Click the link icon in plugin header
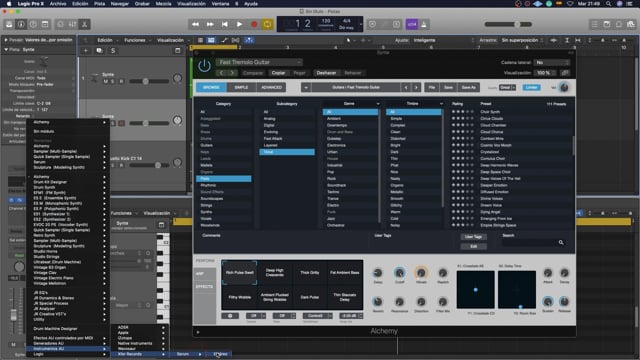The image size is (640, 360). coord(565,73)
